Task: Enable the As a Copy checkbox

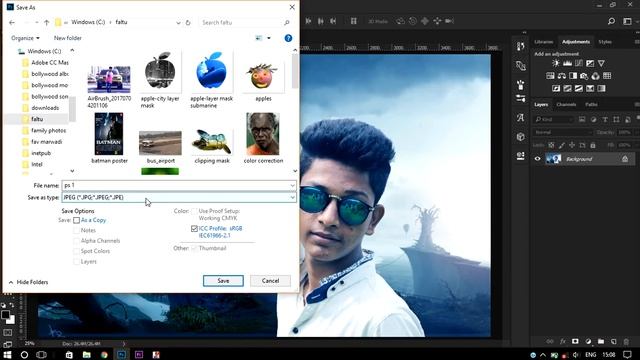Action: tap(76, 220)
